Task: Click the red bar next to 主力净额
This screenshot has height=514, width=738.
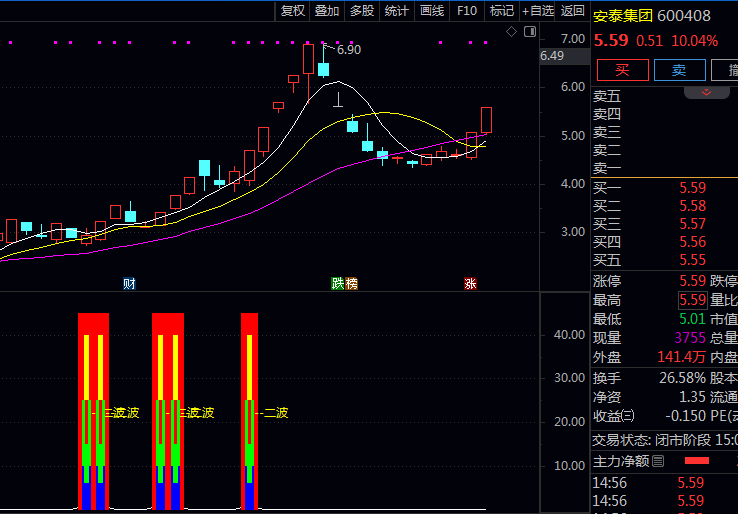Action: click(696, 461)
